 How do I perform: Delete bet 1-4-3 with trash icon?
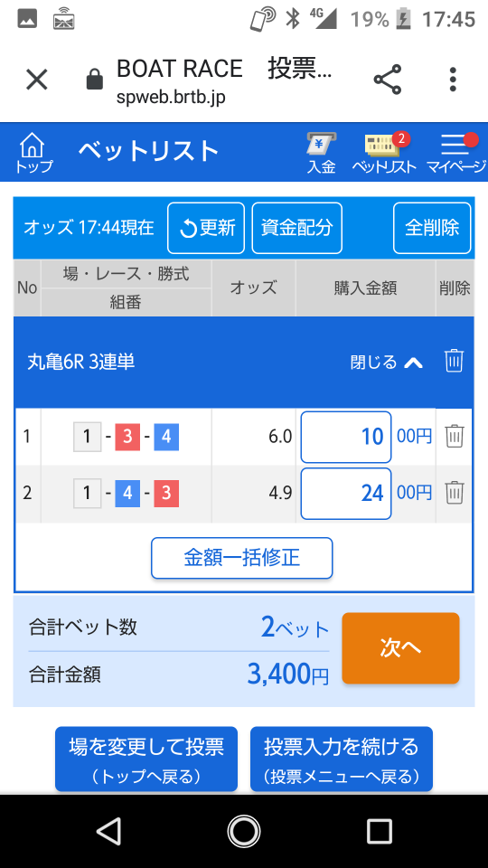tap(455, 492)
